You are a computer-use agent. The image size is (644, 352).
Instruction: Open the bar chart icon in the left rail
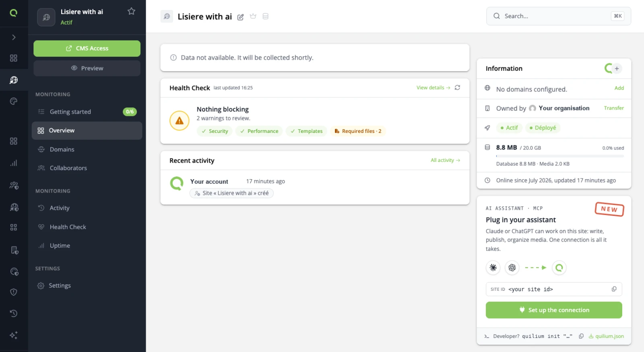coord(14,163)
